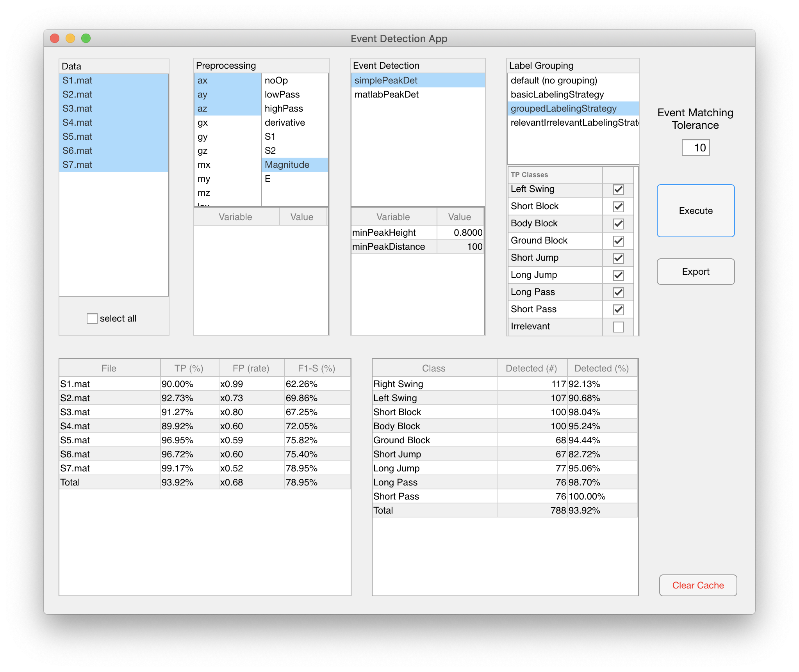Viewport: 799px width, 672px height.
Task: Check the Irrelevant TP class checkbox
Action: pyautogui.click(x=618, y=327)
